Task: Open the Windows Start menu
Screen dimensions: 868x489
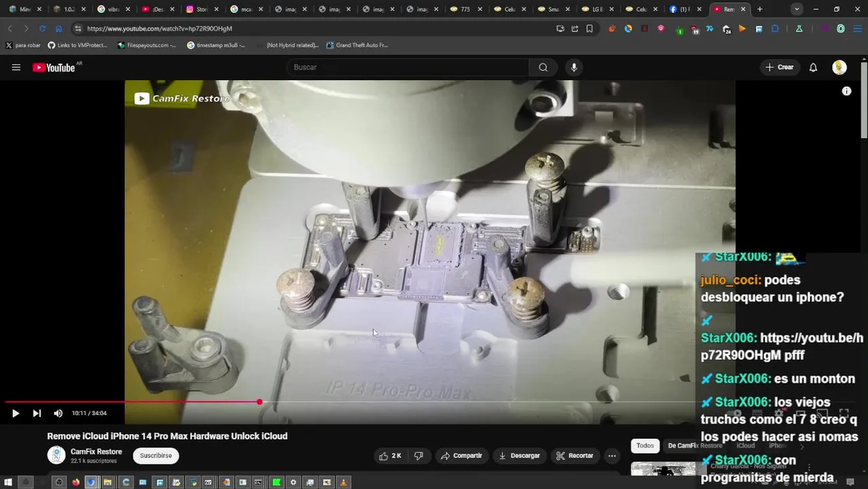Action: point(7,482)
